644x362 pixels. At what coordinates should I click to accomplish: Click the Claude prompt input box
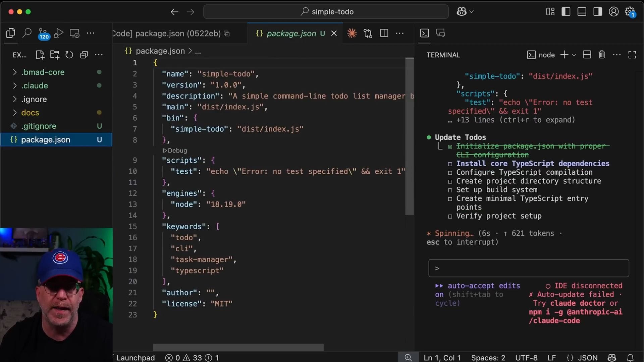tap(529, 268)
